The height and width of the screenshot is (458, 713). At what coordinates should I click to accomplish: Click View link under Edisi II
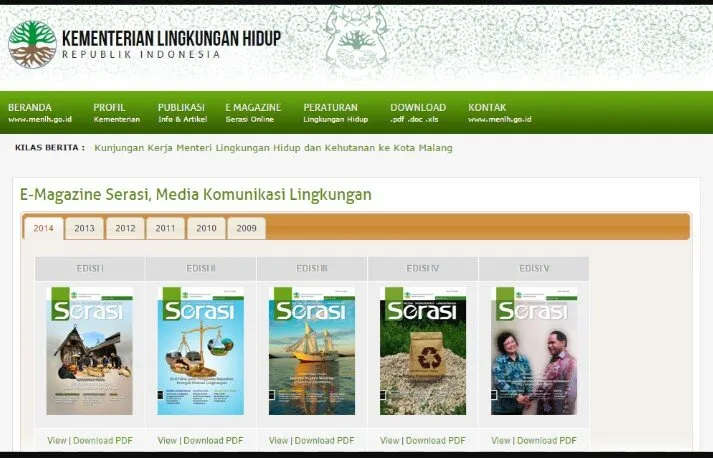tap(167, 441)
